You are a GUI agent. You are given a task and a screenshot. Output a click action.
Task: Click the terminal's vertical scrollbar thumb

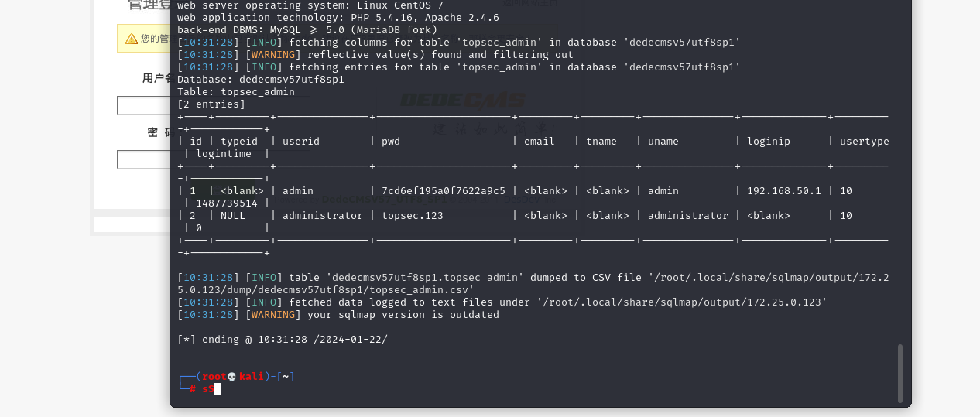pyautogui.click(x=900, y=372)
